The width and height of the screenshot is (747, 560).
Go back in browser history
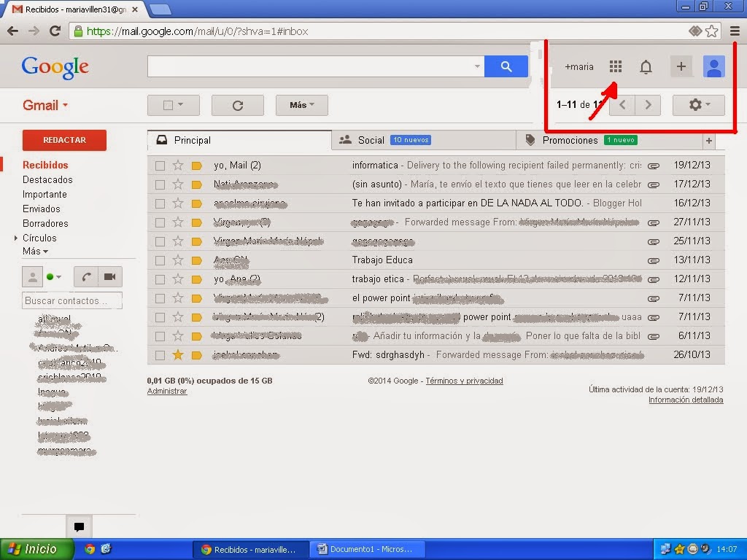point(13,31)
